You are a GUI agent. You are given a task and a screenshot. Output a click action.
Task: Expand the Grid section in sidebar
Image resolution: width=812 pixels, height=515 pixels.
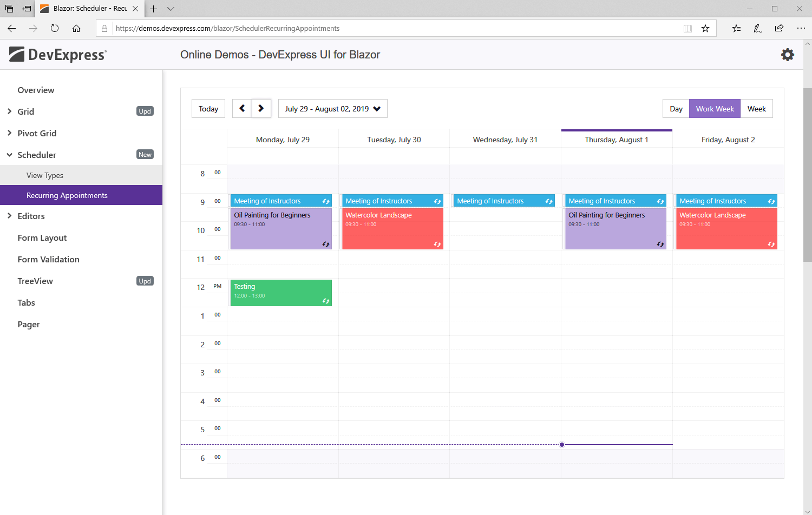click(25, 111)
